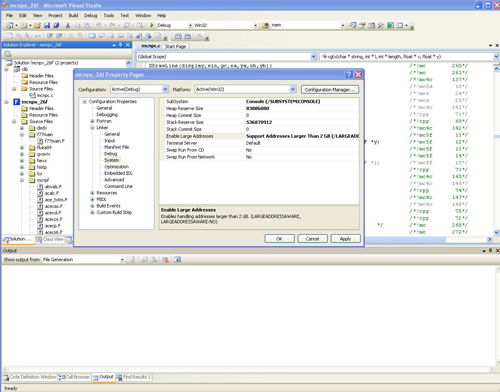The height and width of the screenshot is (392, 500).
Task: Click the Decrease Indent icon
Action: [50, 36]
